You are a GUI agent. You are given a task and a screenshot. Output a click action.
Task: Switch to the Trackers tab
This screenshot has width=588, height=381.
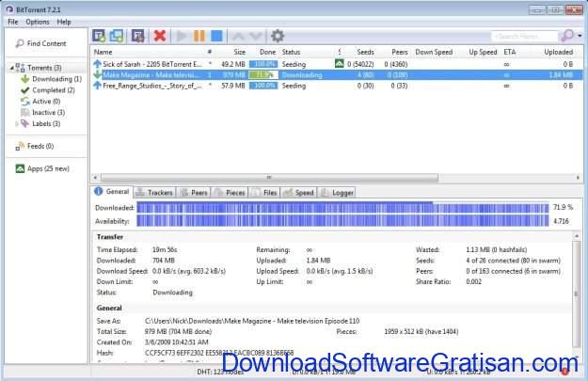point(154,193)
